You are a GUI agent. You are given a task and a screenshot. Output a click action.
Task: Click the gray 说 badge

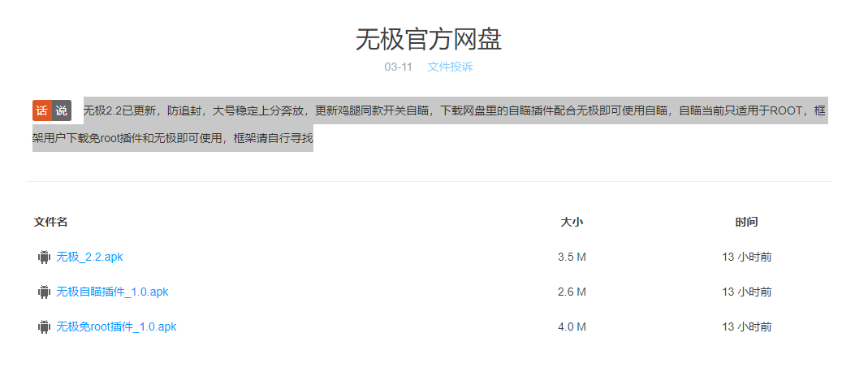62,110
